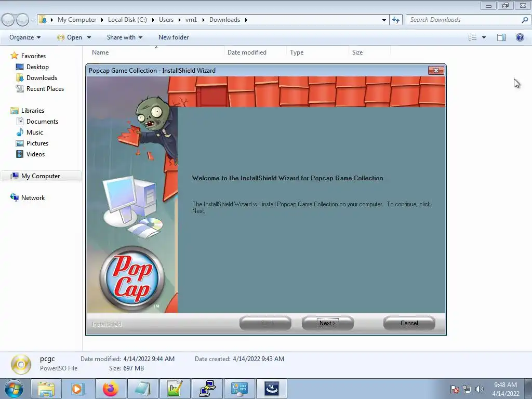532x399 pixels.
Task: Open Desktop in the navigation pane
Action: (x=37, y=67)
